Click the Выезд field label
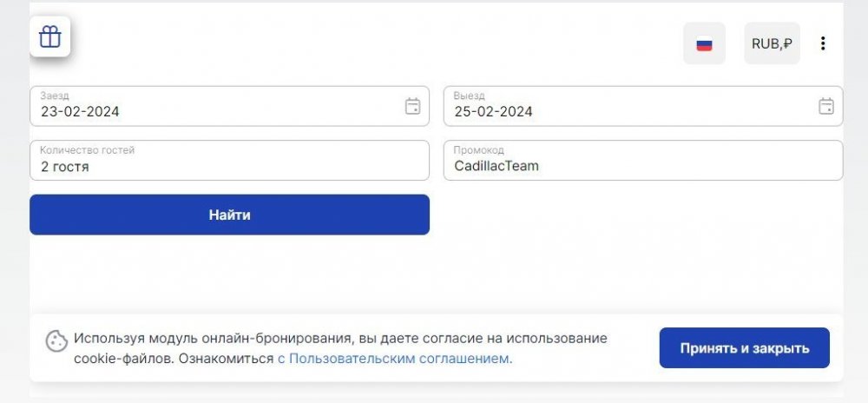The image size is (868, 403). click(x=469, y=96)
